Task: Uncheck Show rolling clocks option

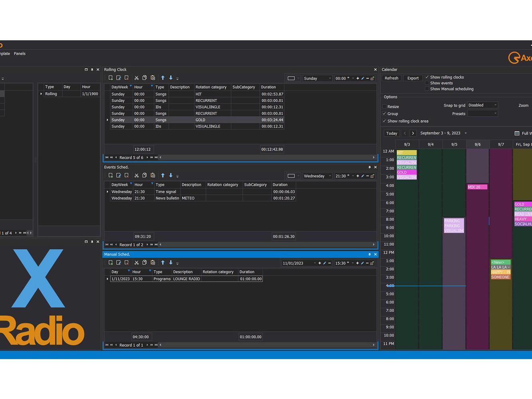Action: pyautogui.click(x=427, y=77)
